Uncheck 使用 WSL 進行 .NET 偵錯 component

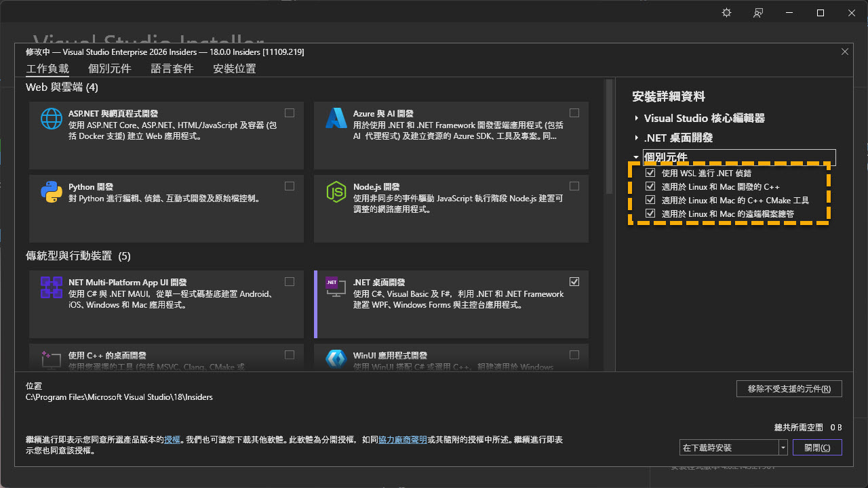650,174
